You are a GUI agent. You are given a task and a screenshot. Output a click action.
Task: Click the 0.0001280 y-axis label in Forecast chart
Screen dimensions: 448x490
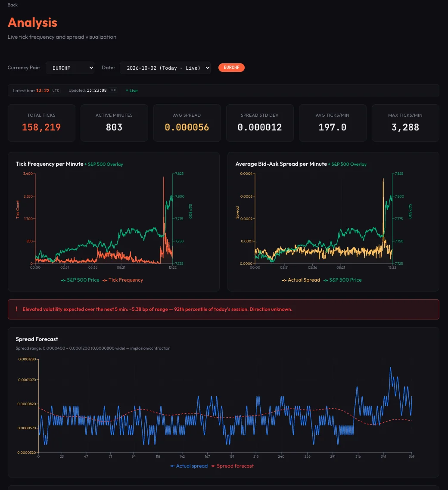point(27,359)
